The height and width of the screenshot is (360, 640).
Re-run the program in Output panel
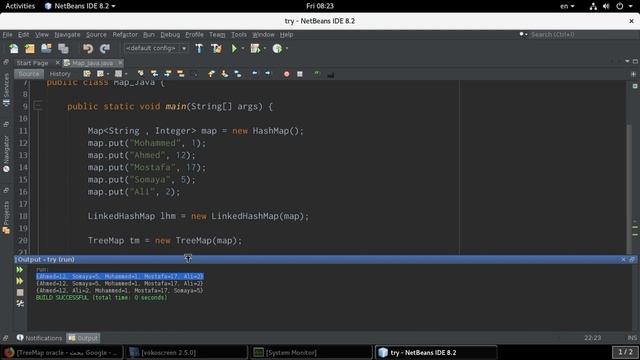[x=20, y=270]
